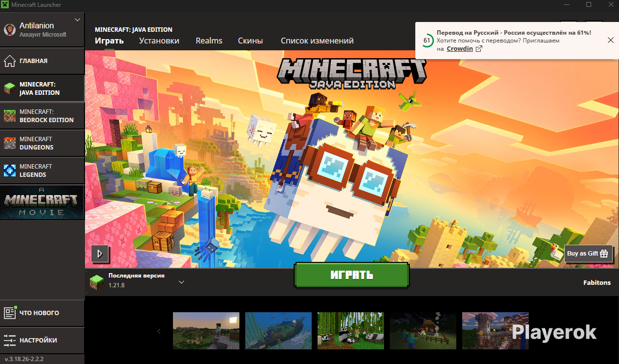
Task: Open the pandas bamboo jungle thumbnail
Action: (351, 331)
